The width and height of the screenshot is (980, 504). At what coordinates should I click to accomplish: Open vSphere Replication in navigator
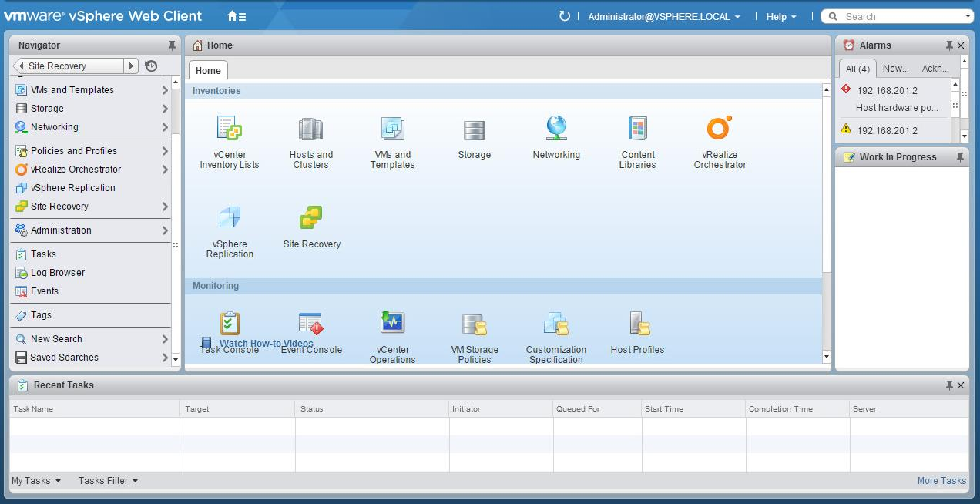[72, 188]
